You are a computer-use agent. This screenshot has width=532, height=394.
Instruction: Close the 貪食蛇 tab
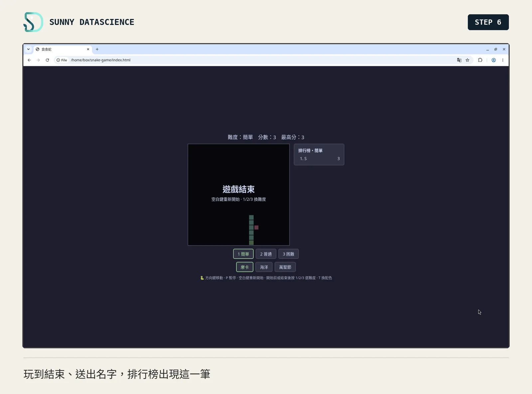(x=88, y=49)
